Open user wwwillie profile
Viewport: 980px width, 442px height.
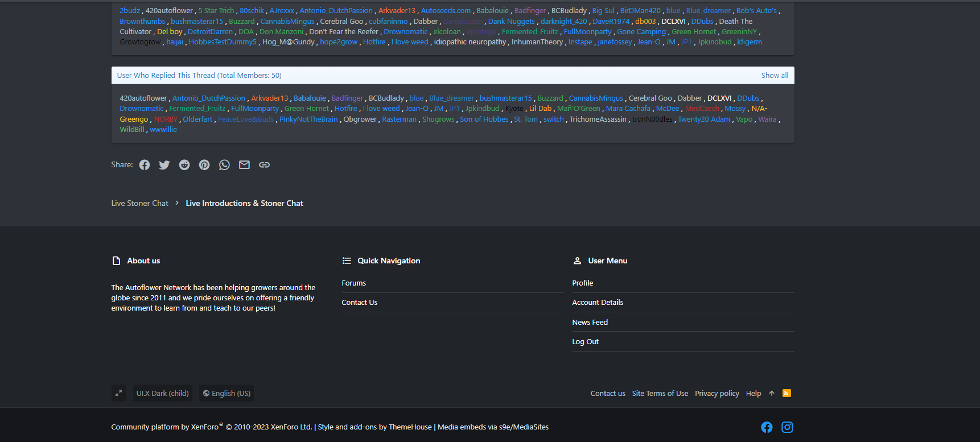coord(163,129)
